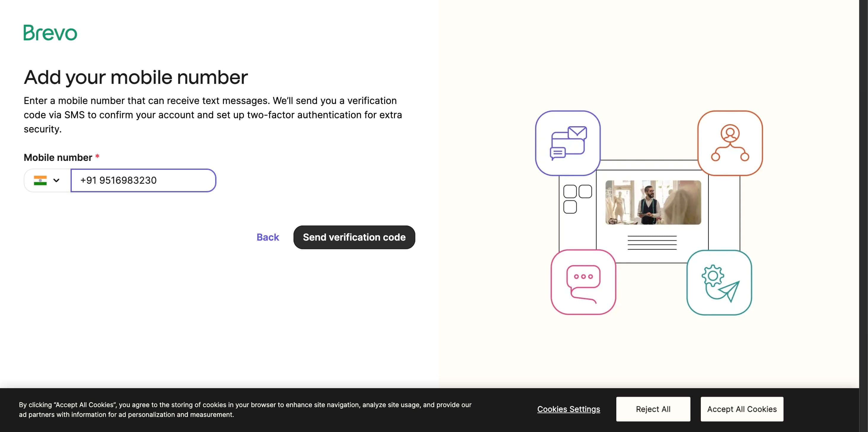Click the India flag icon in the phone selector
Image resolution: width=868 pixels, height=432 pixels.
40,180
